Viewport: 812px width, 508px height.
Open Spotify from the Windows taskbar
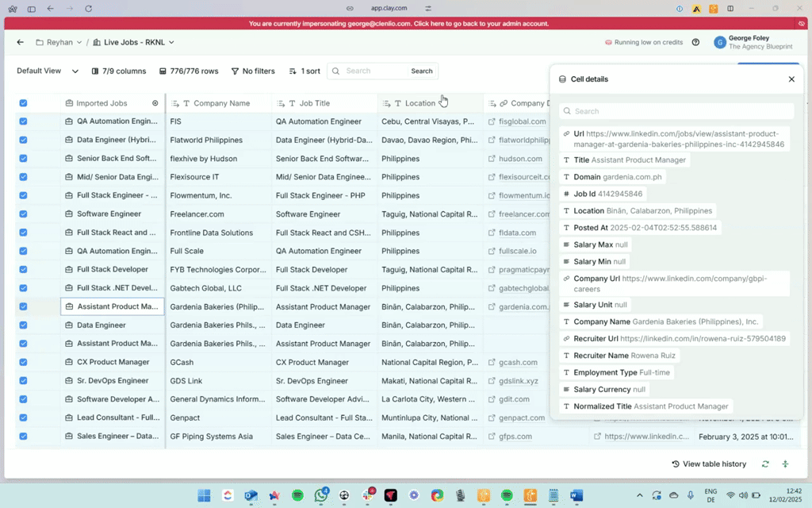click(x=297, y=495)
